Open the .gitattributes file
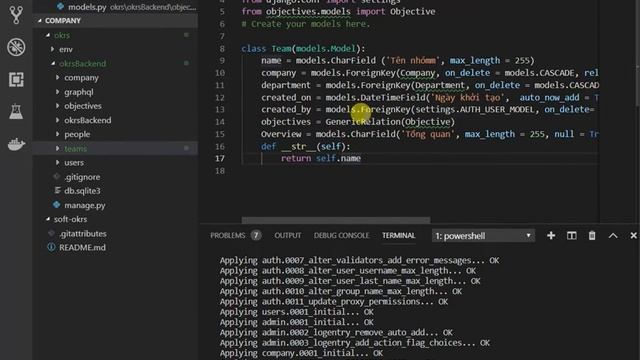640x360 pixels. [x=82, y=233]
